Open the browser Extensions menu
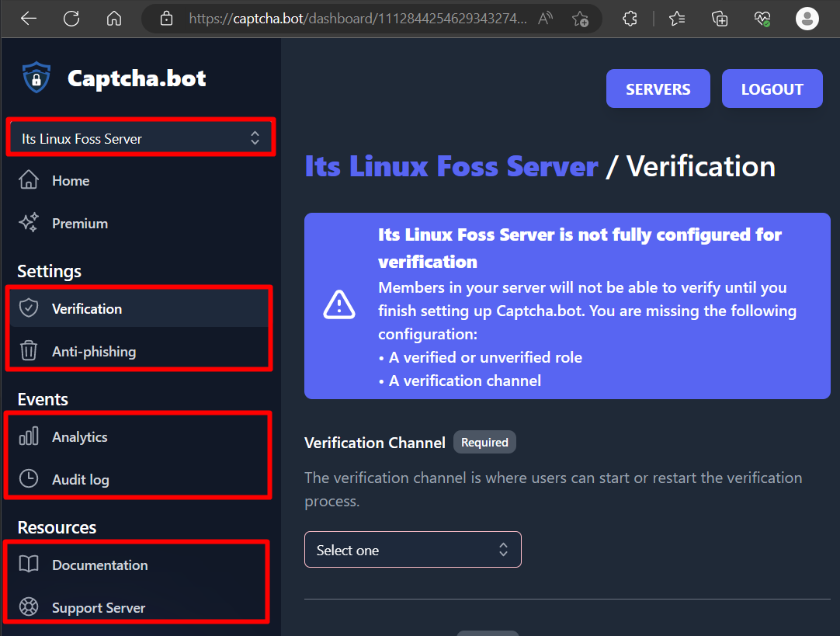Image resolution: width=840 pixels, height=636 pixels. pos(630,19)
